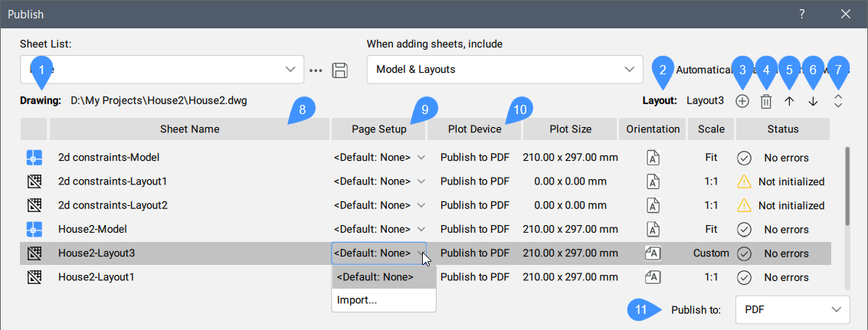Open the Publish to PDF dropdown

pyautogui.click(x=792, y=309)
